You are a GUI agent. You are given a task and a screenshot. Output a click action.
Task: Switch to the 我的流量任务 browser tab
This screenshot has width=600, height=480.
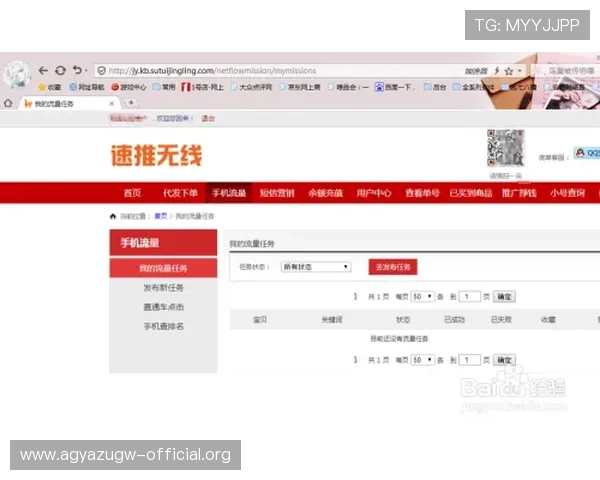pos(68,103)
